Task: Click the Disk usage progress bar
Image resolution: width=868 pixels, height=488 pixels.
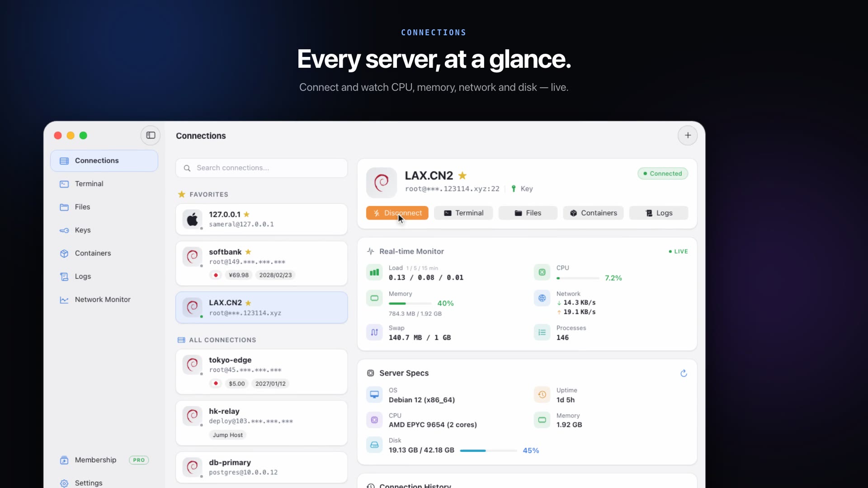Action: click(488, 450)
